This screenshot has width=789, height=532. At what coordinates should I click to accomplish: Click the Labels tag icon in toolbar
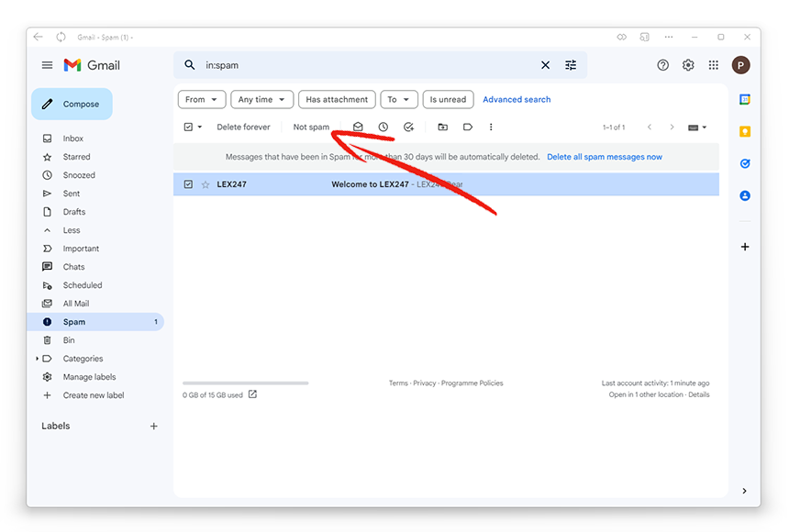point(468,127)
